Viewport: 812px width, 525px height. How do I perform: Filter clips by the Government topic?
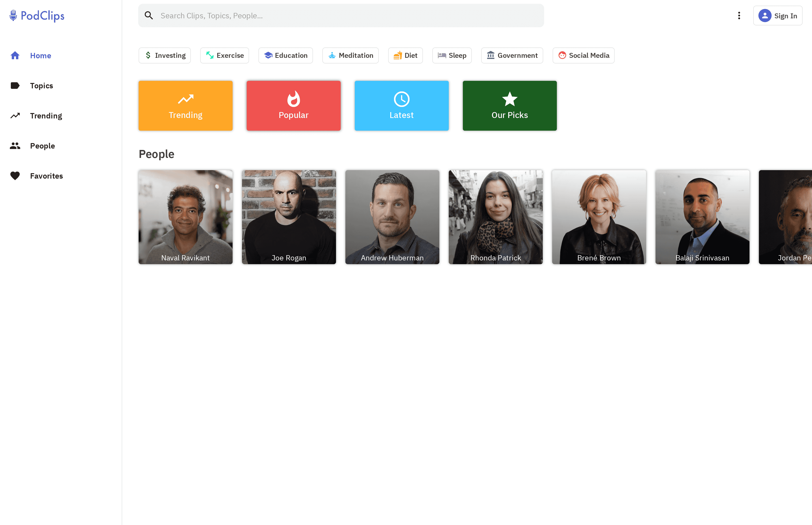(512, 55)
